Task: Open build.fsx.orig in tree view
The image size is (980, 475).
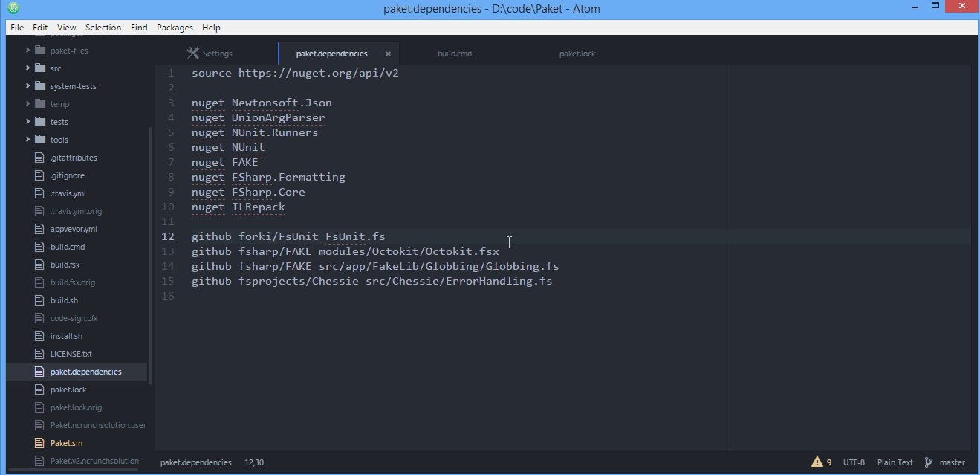Action: coord(73,282)
